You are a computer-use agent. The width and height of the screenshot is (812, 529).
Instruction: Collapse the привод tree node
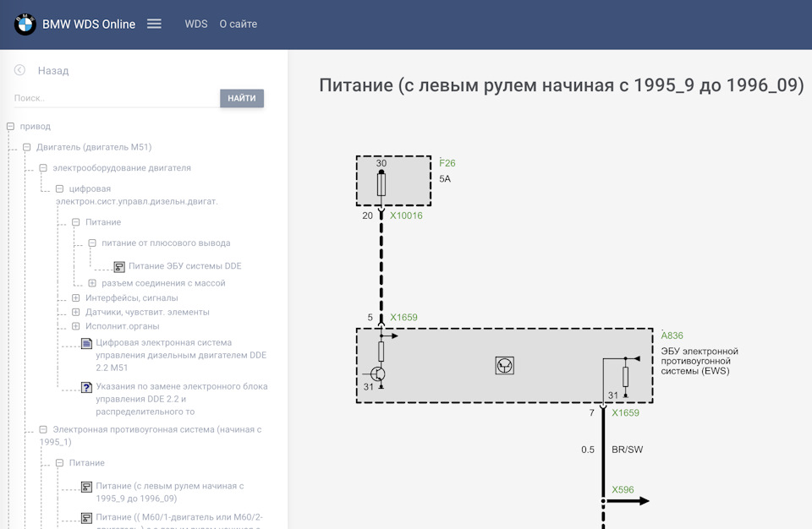click(x=10, y=126)
